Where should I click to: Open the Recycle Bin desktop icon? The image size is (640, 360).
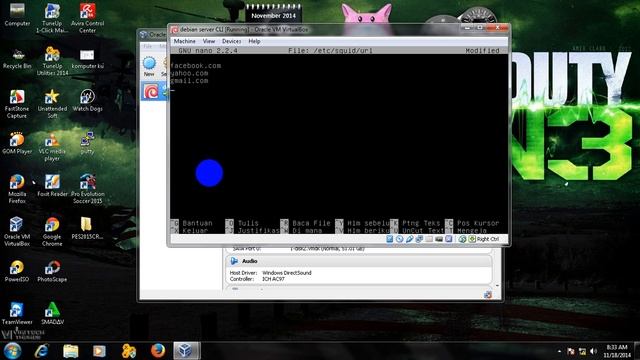tap(17, 58)
